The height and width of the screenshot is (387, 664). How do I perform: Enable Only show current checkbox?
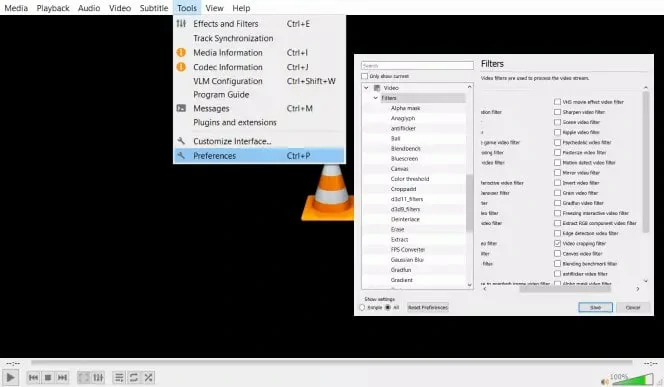[365, 76]
